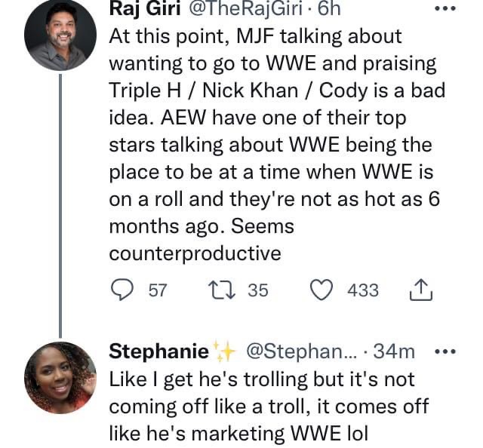This screenshot has width=483, height=448.
Task: Like Raj Giri's tweet with the heart
Action: point(324,290)
